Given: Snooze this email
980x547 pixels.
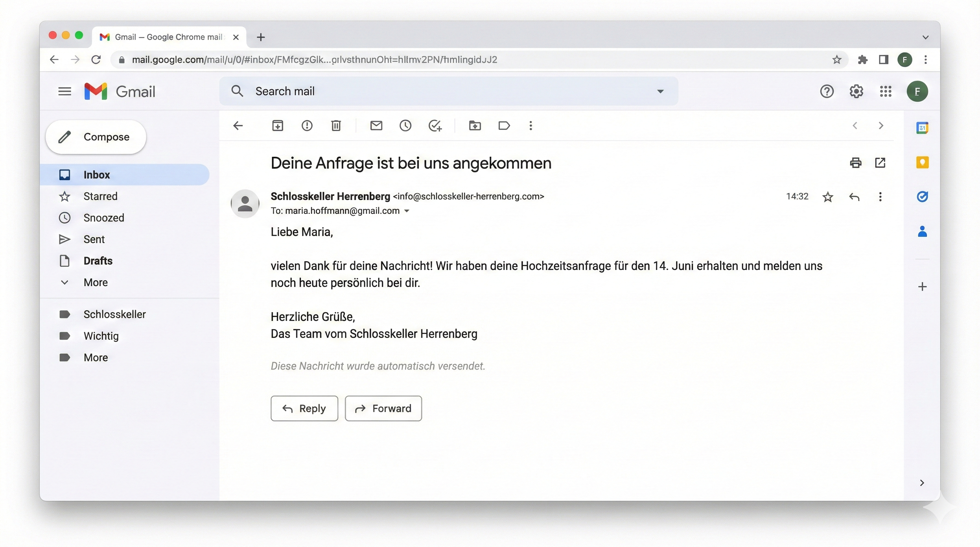Looking at the screenshot, I should click(405, 125).
